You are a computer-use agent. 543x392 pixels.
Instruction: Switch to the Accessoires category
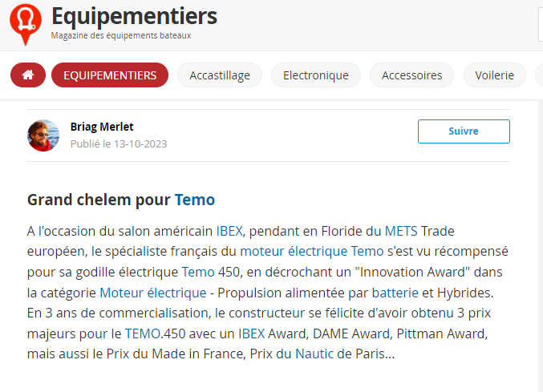411,75
